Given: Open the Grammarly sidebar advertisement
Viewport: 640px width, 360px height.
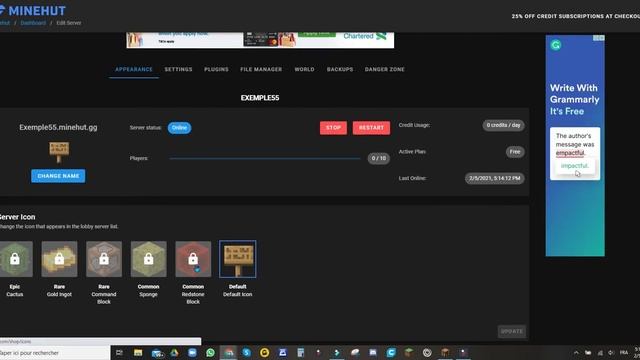Looking at the screenshot, I should coord(575,146).
